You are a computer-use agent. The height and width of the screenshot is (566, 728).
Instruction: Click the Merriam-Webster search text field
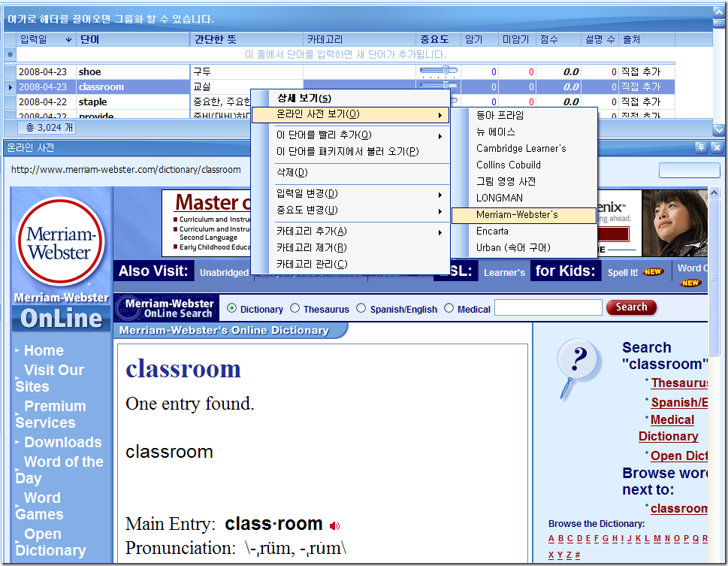click(548, 307)
